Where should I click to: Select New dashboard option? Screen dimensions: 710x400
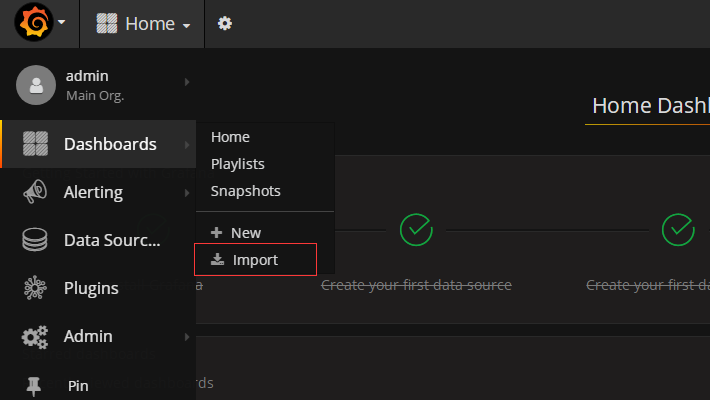[245, 233]
